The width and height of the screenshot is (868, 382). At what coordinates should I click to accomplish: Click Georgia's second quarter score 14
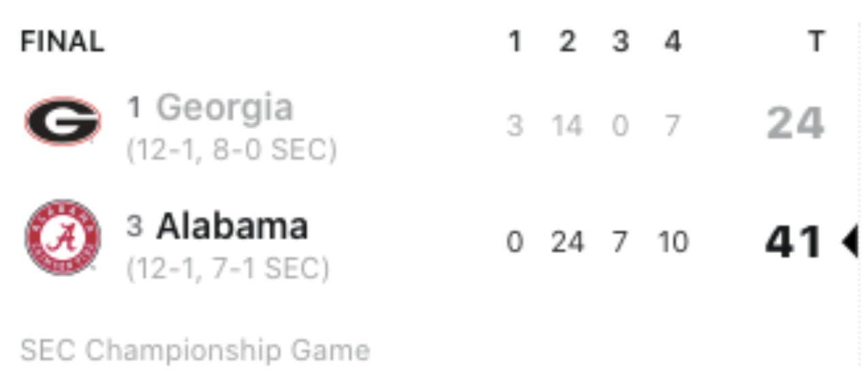click(568, 126)
